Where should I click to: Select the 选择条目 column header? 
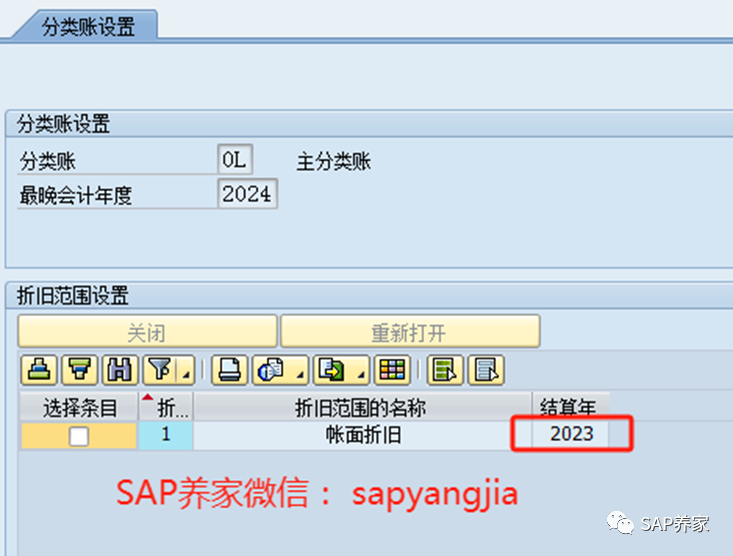point(79,407)
